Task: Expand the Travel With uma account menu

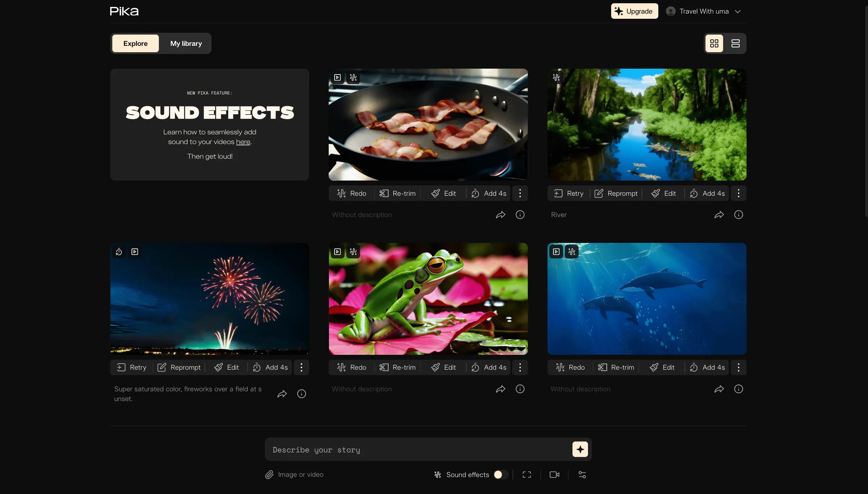Action: coord(703,11)
